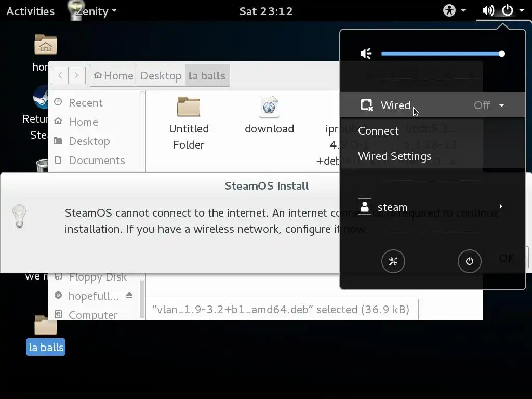Click the la balls path bar segment

pyautogui.click(x=207, y=75)
